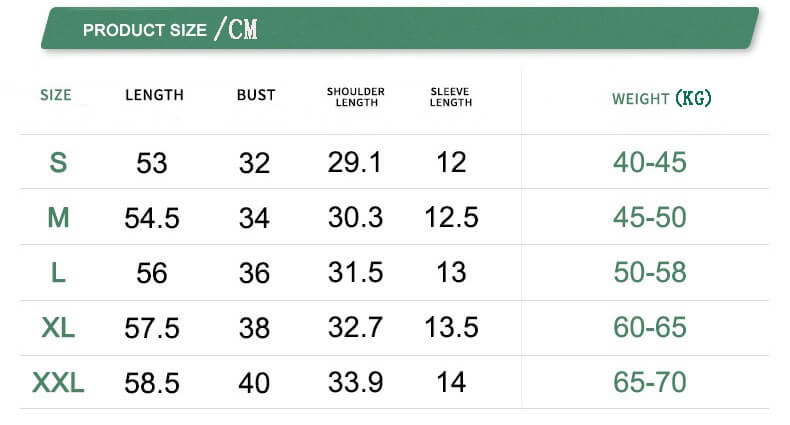Select the 45-50 weight range value
Screen dimensions: 790x425
(x=650, y=217)
